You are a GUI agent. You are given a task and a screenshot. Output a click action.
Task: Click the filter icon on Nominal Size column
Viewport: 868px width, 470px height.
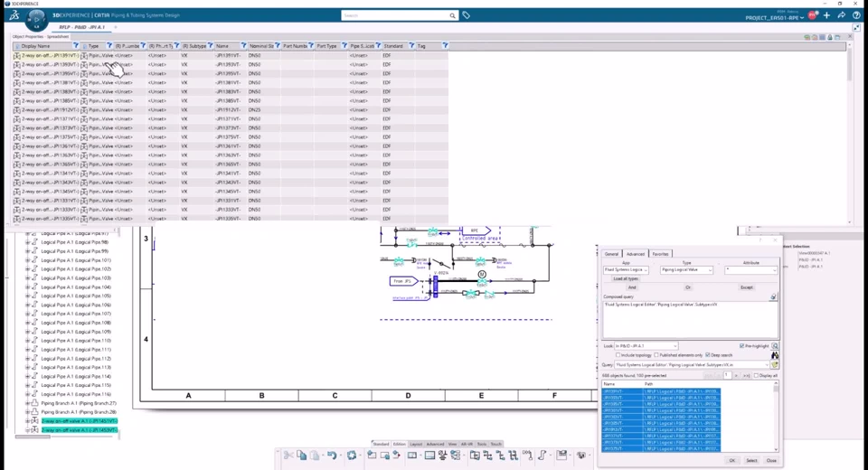click(x=278, y=46)
